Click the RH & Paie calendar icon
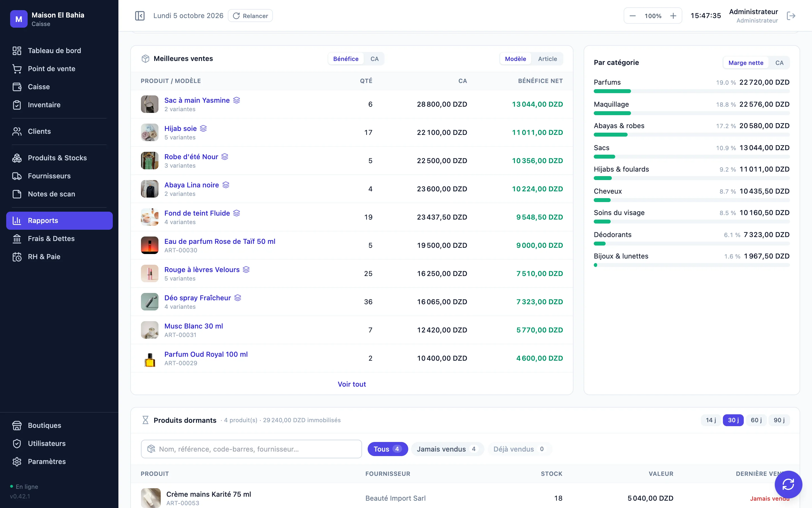Image resolution: width=812 pixels, height=508 pixels. click(17, 257)
